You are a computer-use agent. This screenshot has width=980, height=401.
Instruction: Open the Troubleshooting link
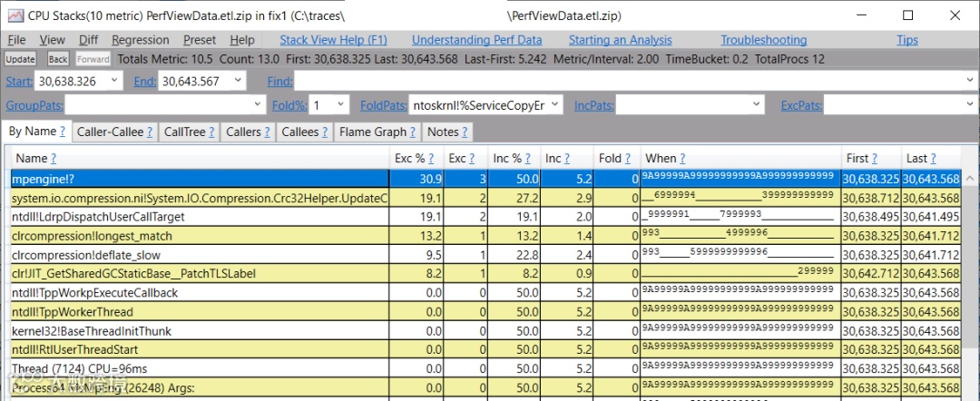(x=764, y=40)
